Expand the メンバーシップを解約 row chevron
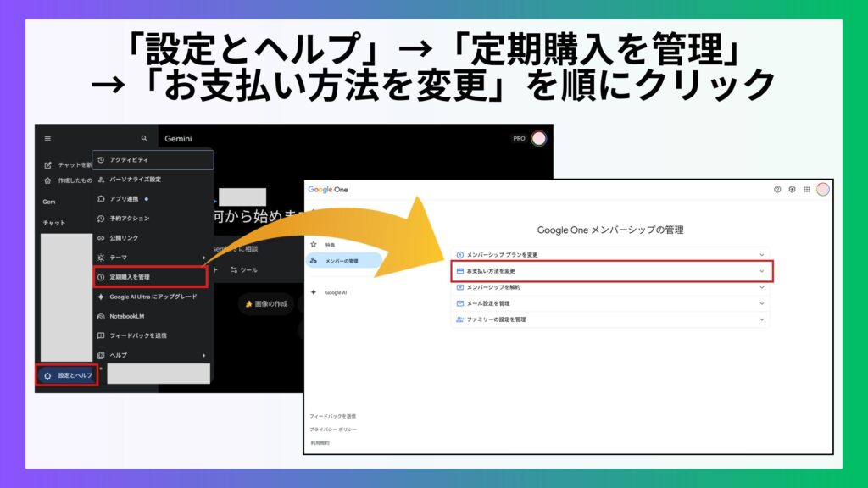 pos(761,287)
